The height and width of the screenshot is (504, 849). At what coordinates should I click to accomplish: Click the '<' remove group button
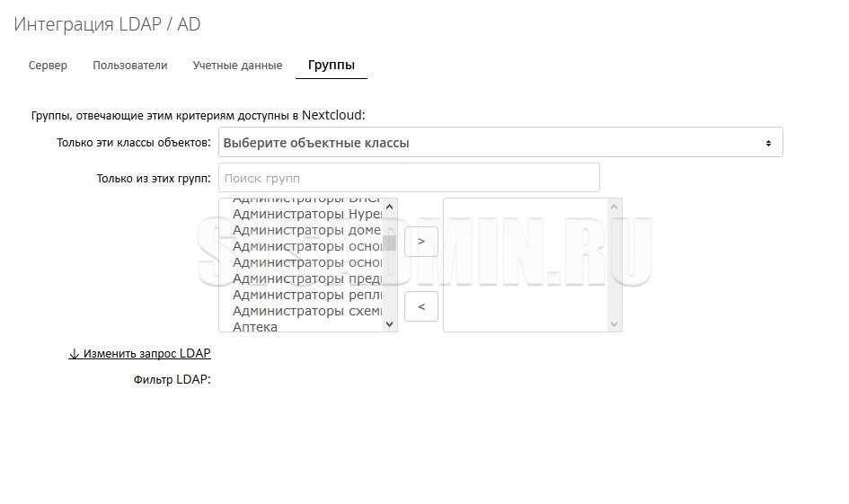[421, 306]
